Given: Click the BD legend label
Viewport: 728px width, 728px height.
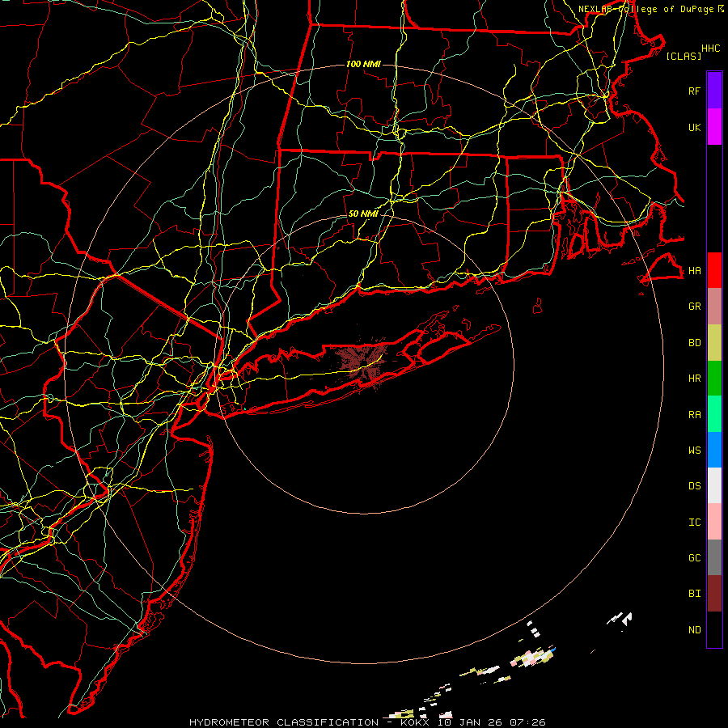Looking at the screenshot, I should pyautogui.click(x=694, y=343).
